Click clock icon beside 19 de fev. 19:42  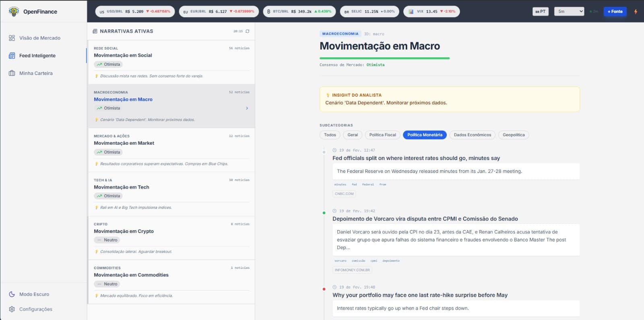(334, 211)
